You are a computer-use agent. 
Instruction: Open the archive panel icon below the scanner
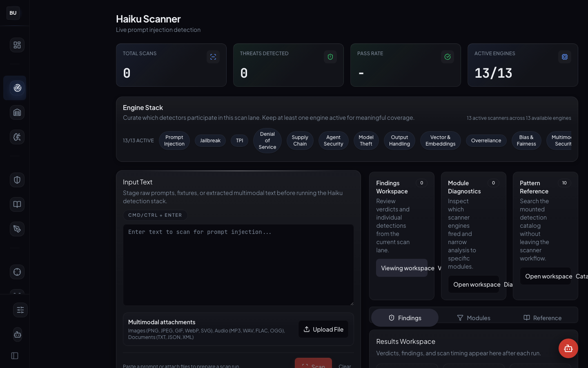[17, 112]
